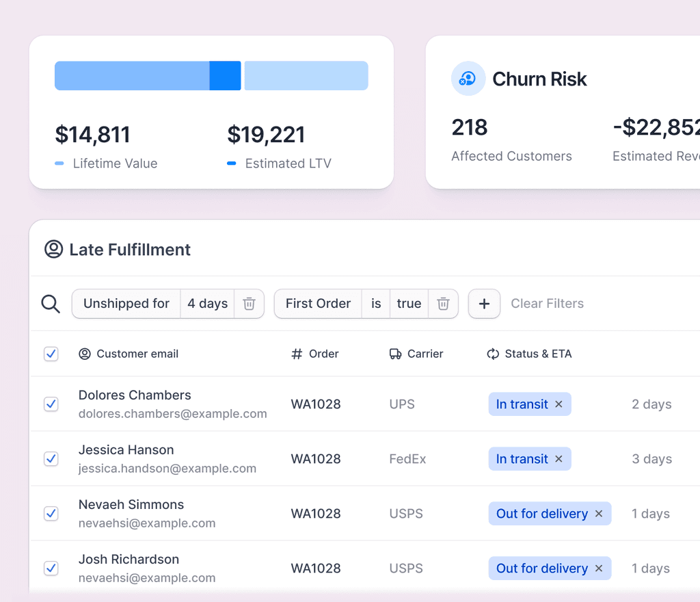Uncheck the Josh Richardson row checkbox
The width and height of the screenshot is (700, 602).
point(51,568)
